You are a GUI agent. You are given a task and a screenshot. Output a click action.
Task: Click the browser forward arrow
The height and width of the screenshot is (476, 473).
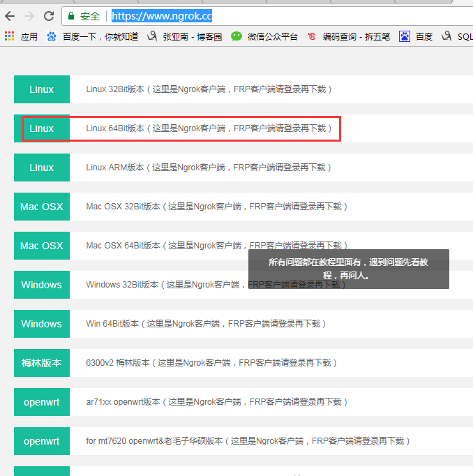tap(29, 16)
